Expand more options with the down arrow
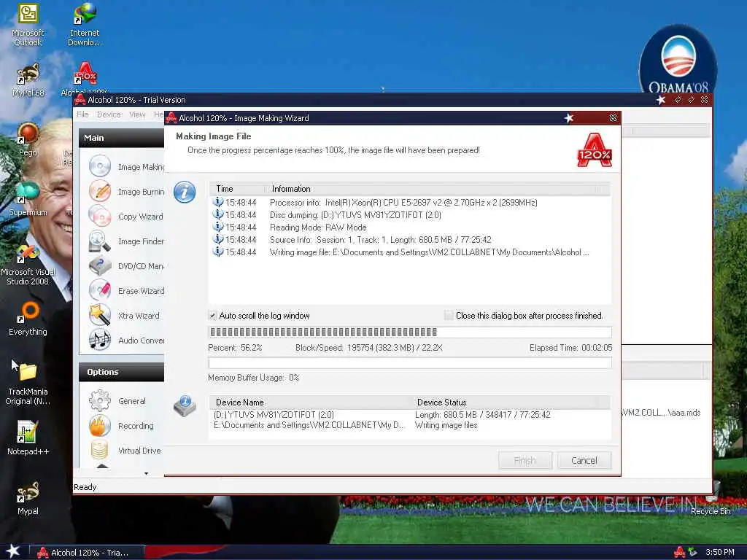The width and height of the screenshot is (747, 560). click(x=146, y=473)
